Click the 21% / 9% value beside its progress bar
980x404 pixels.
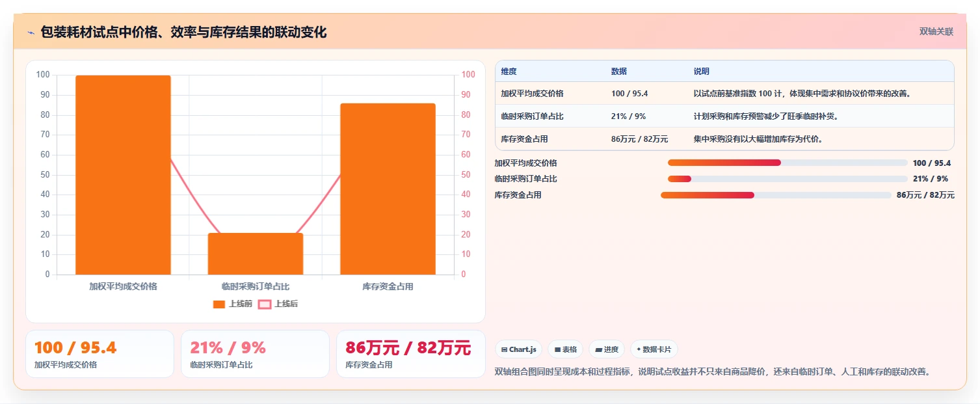931,179
